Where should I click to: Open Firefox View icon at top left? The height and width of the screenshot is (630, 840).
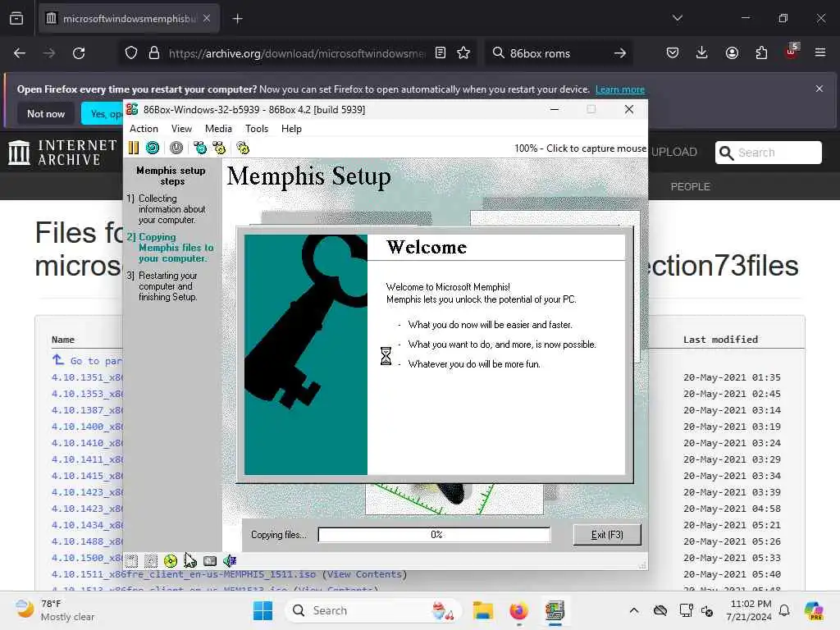pos(16,18)
